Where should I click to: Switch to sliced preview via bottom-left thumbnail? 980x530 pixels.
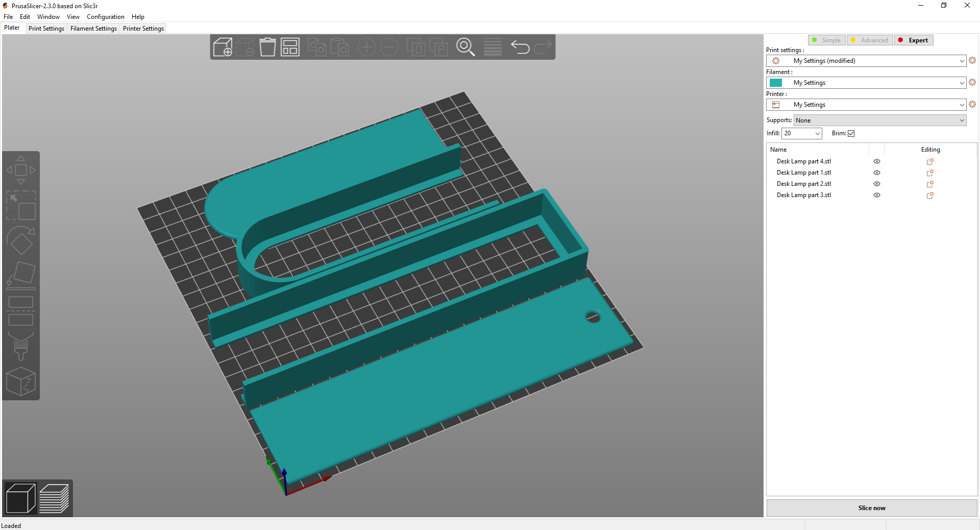(x=55, y=498)
